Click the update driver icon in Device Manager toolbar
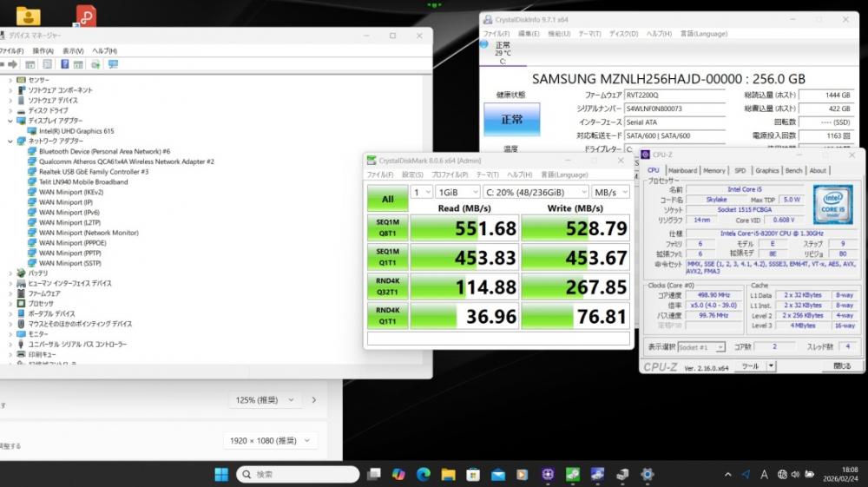The height and width of the screenshot is (487, 868). [95, 64]
